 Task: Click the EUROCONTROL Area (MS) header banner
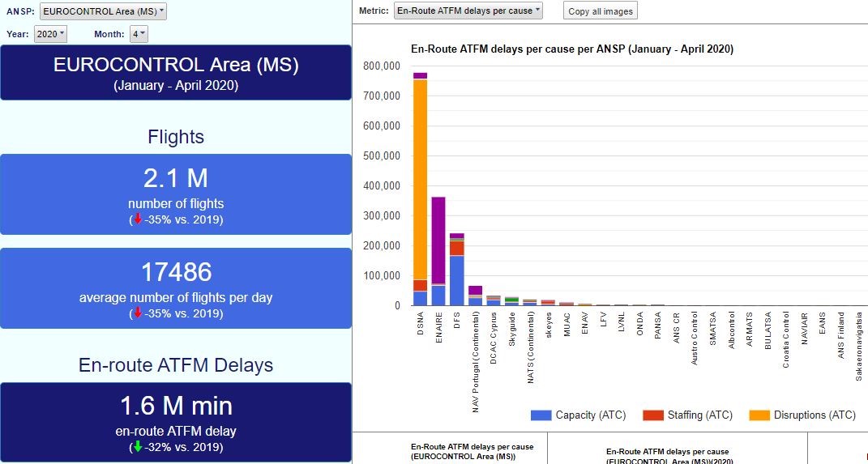click(x=176, y=72)
